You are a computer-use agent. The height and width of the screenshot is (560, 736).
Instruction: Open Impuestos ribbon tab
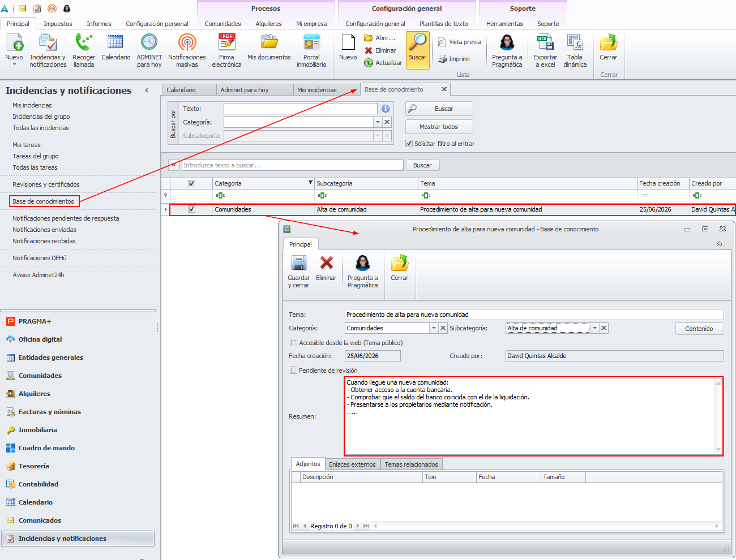click(x=58, y=24)
